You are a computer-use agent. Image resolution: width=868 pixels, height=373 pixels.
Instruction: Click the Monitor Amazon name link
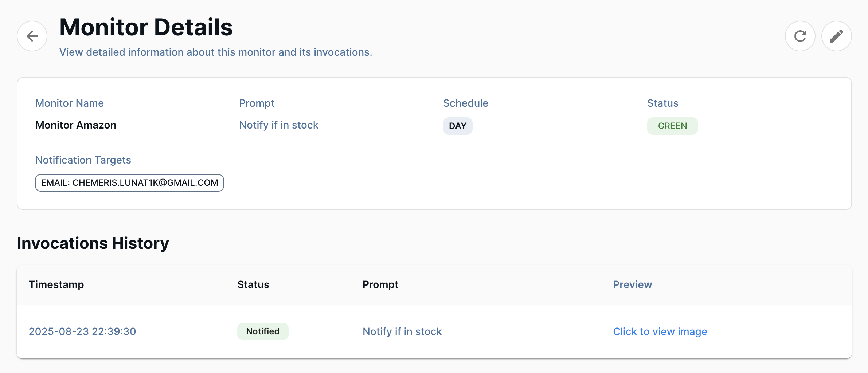click(x=75, y=125)
